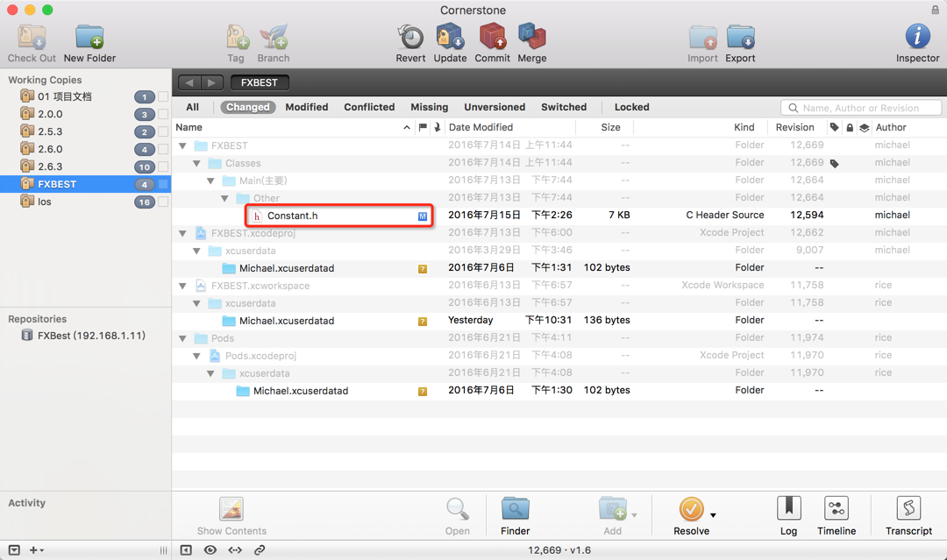Image resolution: width=947 pixels, height=560 pixels.
Task: Open the Inspector panel
Action: (917, 38)
